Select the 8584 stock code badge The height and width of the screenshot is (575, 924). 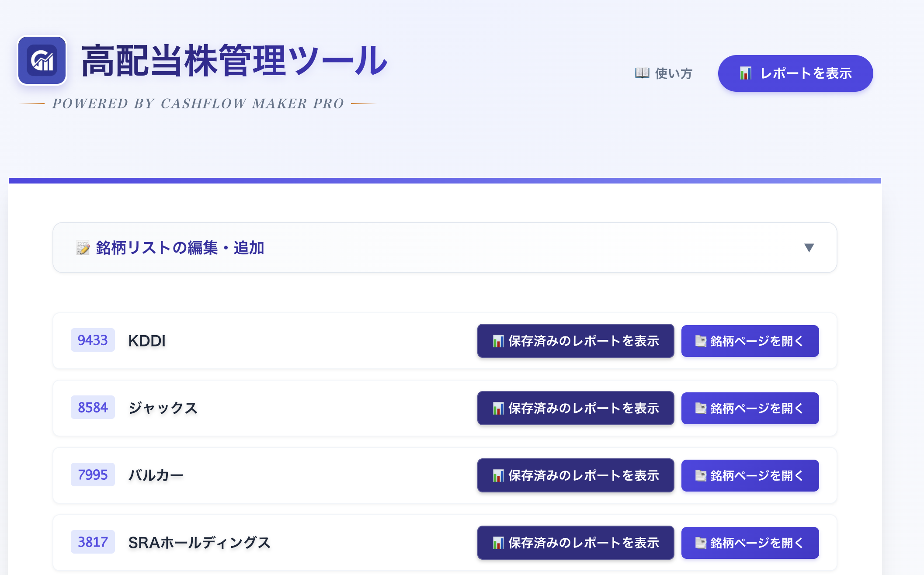tap(93, 408)
